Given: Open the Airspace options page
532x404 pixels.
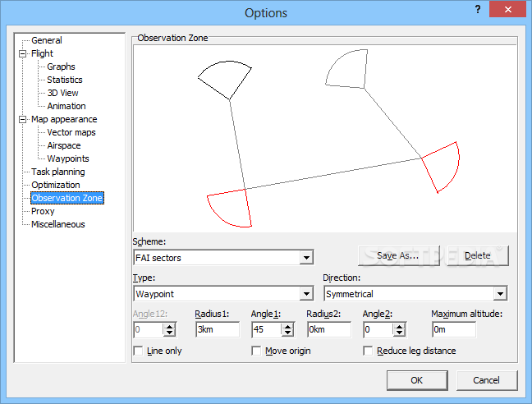Looking at the screenshot, I should click(64, 145).
